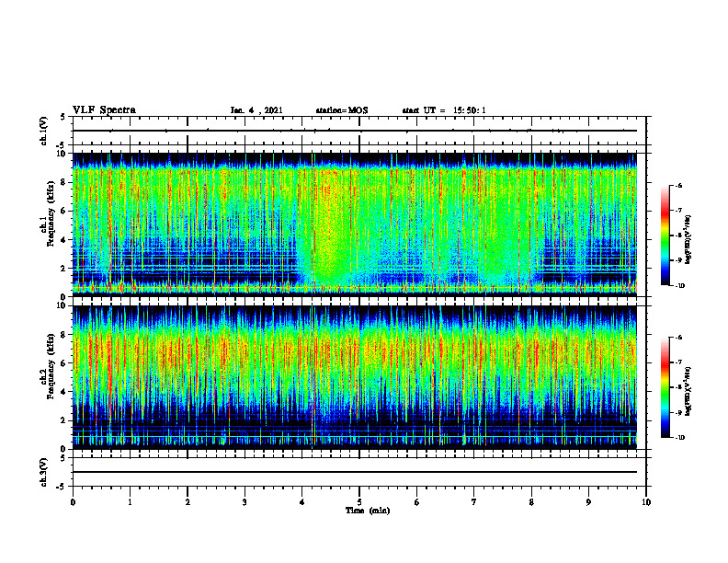Screen dimensions: 728x563
Task: Select the "start UT = 15:50:1" header text
Action: coord(444,110)
